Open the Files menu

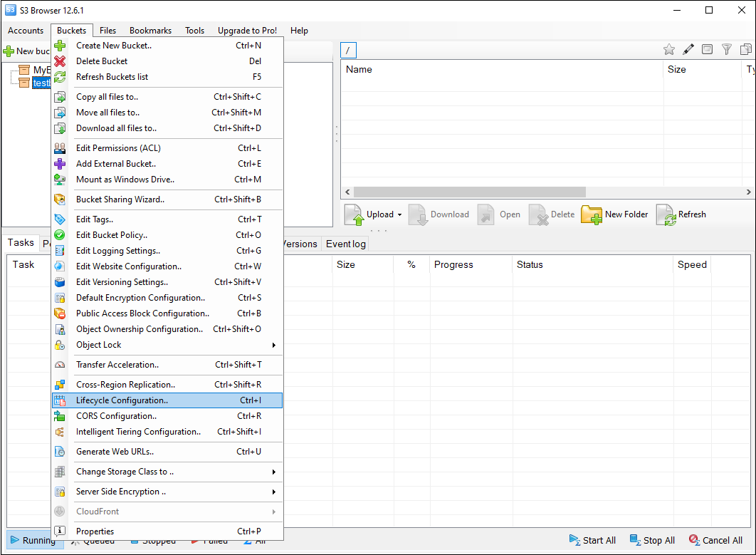point(108,31)
